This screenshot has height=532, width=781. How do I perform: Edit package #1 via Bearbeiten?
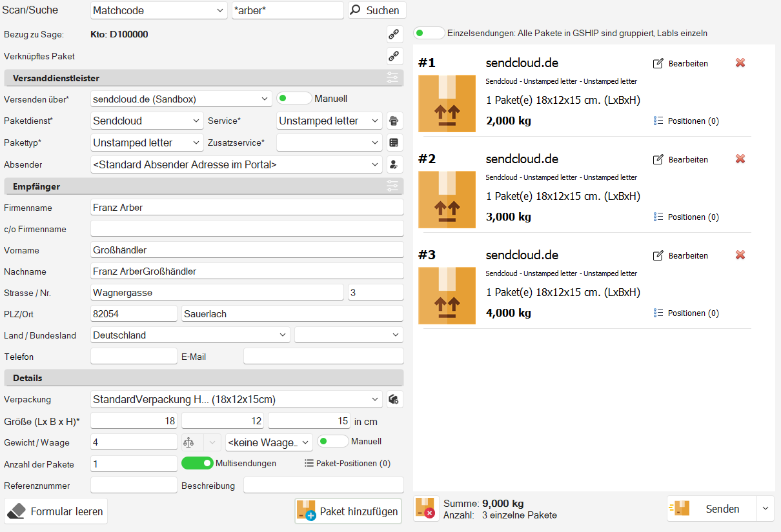(x=681, y=63)
